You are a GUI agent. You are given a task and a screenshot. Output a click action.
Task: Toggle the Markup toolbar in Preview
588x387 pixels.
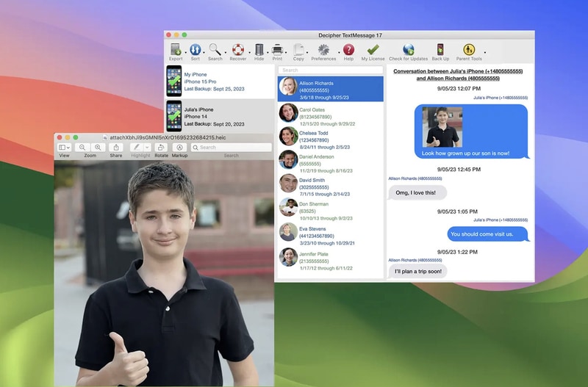(x=179, y=148)
